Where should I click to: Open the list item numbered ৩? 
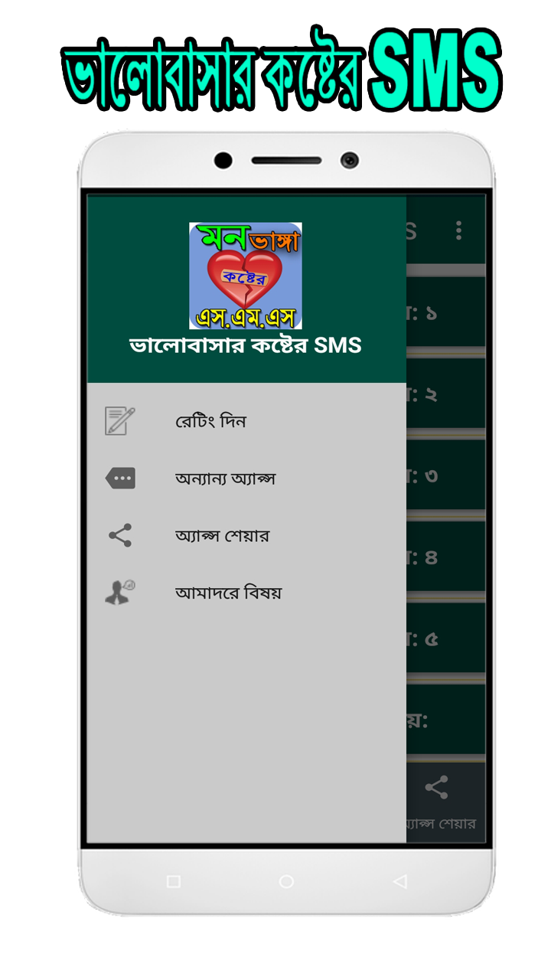[x=445, y=475]
